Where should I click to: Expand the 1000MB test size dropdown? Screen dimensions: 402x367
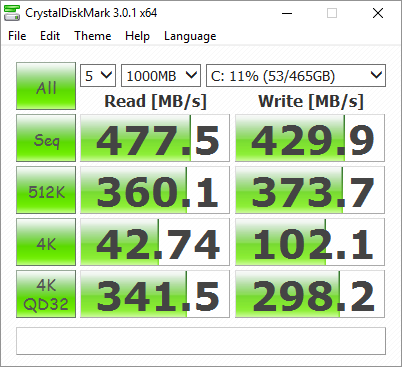pyautogui.click(x=161, y=76)
